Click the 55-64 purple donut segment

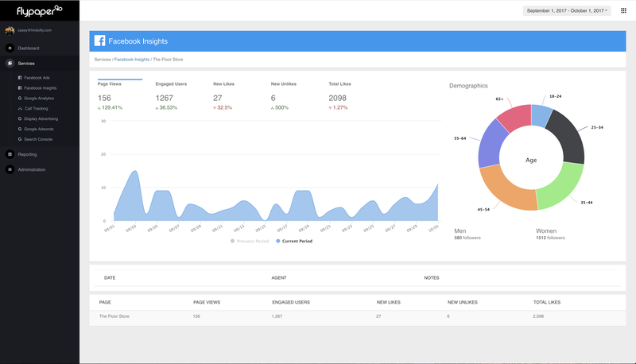coord(491,145)
